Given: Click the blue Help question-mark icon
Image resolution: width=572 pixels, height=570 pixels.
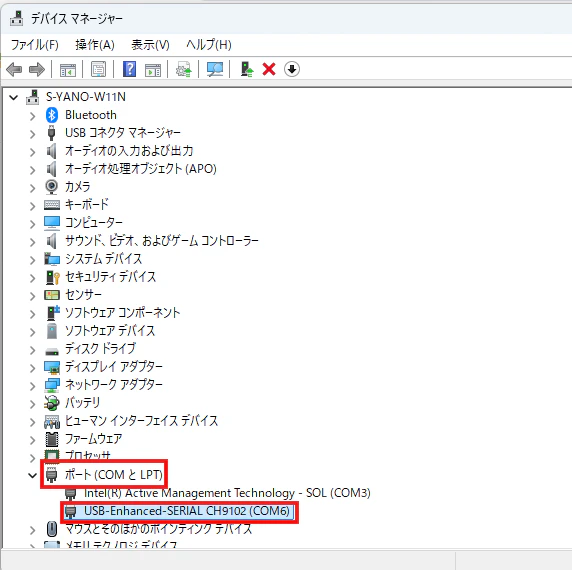Looking at the screenshot, I should 130,69.
